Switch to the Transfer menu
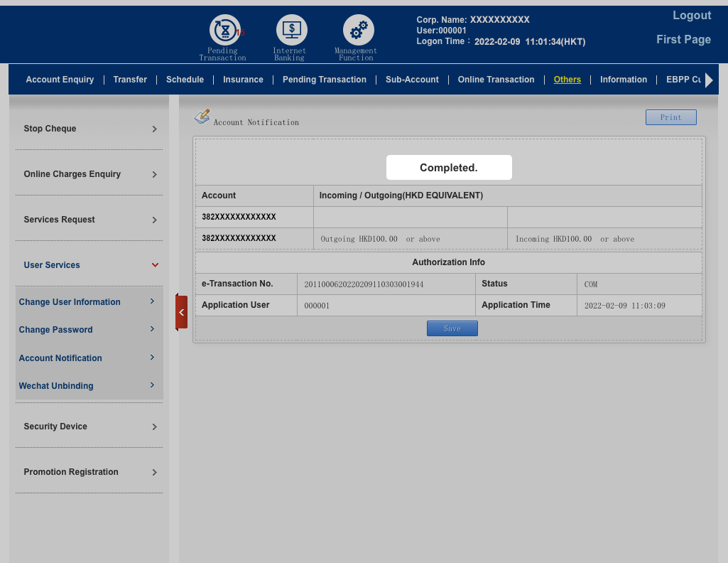The height and width of the screenshot is (563, 728). coord(130,80)
